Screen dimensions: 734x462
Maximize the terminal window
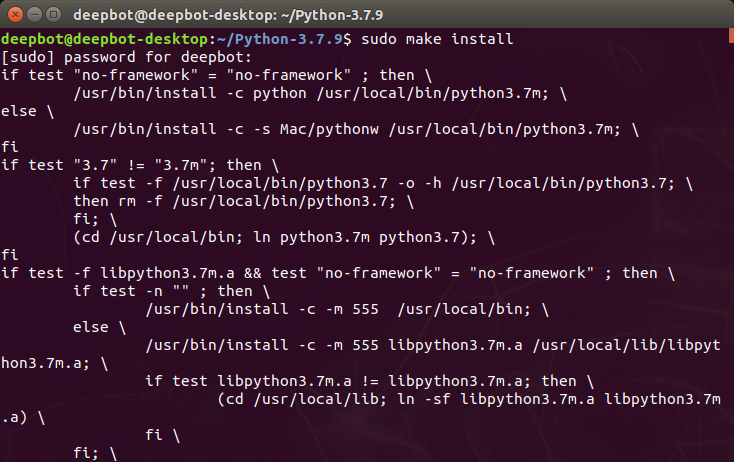pos(54,15)
